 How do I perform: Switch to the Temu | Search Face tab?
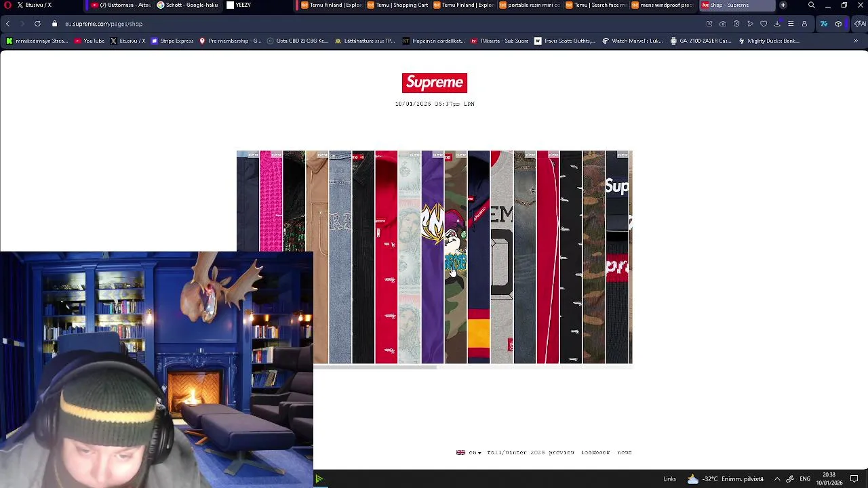click(x=595, y=5)
